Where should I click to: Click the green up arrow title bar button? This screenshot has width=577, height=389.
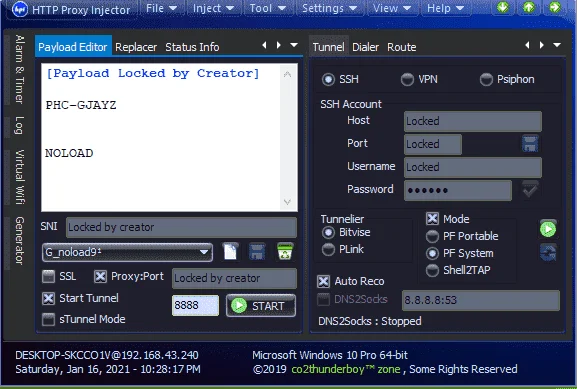[x=528, y=7]
